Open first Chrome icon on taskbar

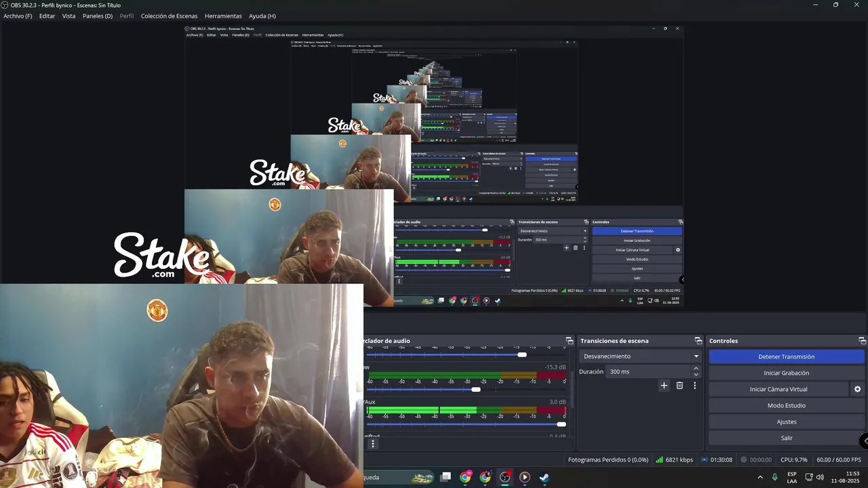tap(465, 477)
